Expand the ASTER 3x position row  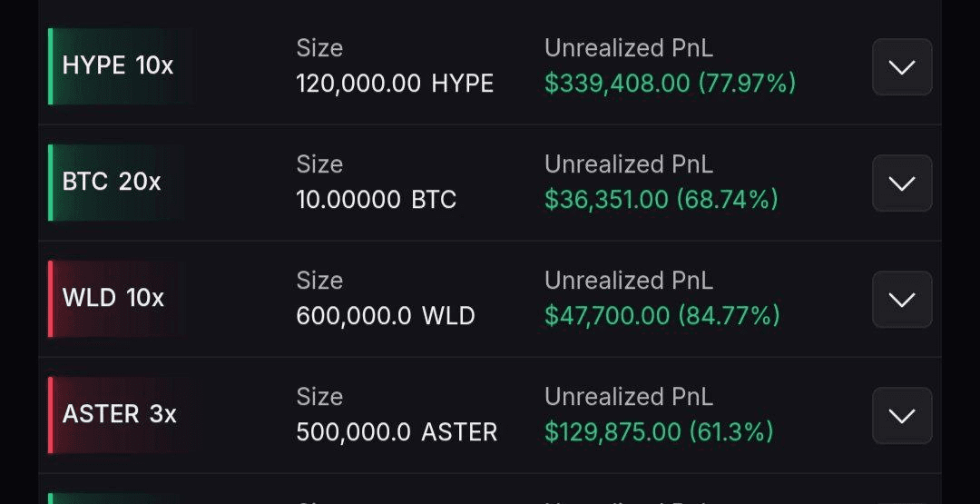point(902,416)
